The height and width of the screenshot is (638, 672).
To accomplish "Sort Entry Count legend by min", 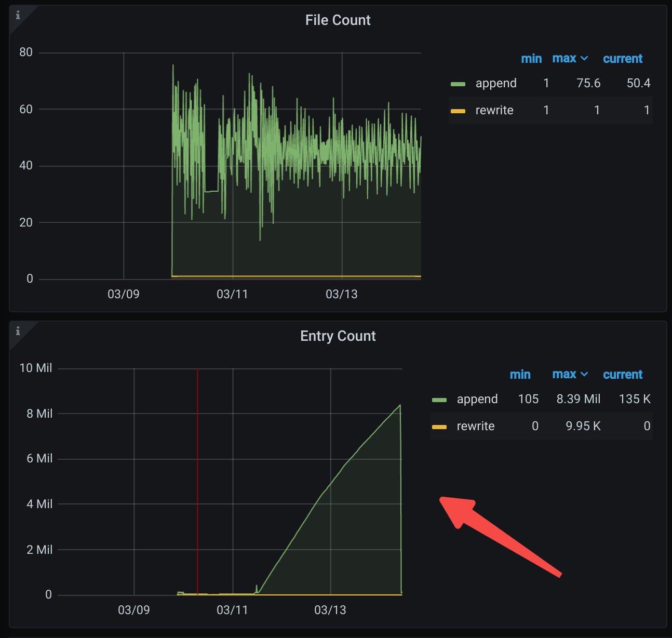I will tap(520, 375).
